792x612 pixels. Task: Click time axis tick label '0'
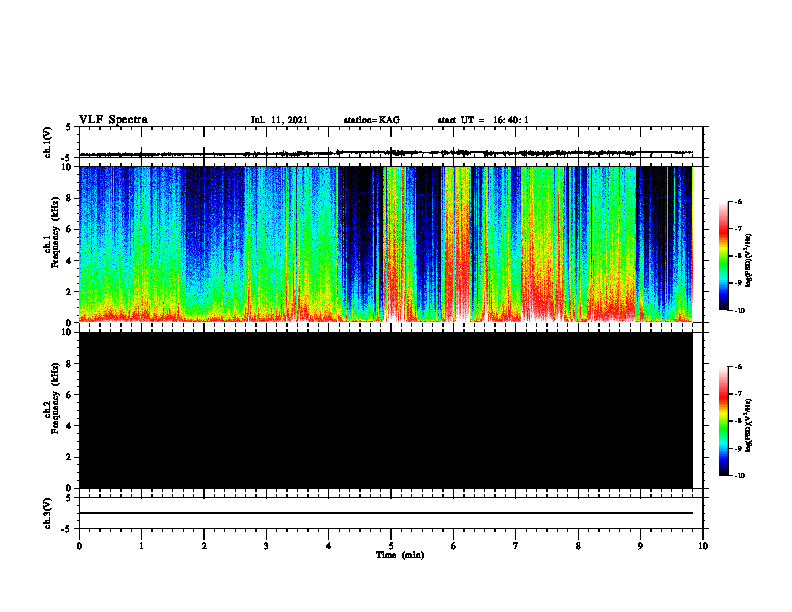pyautogui.click(x=79, y=546)
